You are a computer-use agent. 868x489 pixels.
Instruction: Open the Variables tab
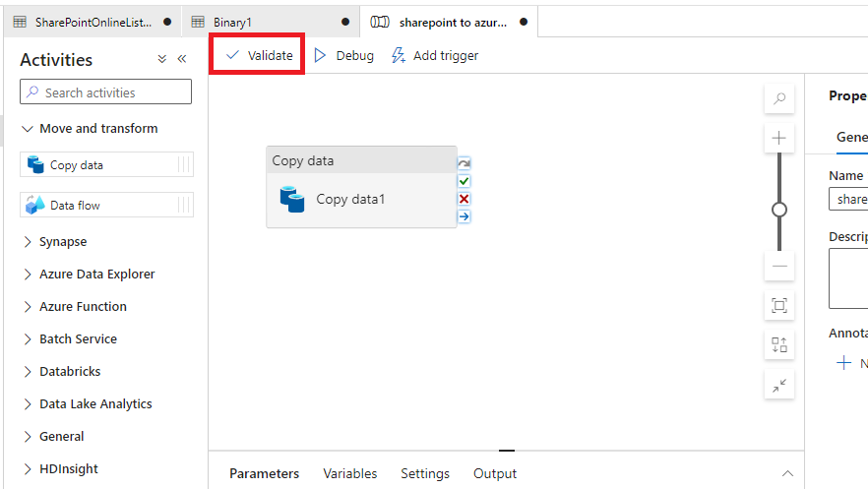click(x=350, y=473)
